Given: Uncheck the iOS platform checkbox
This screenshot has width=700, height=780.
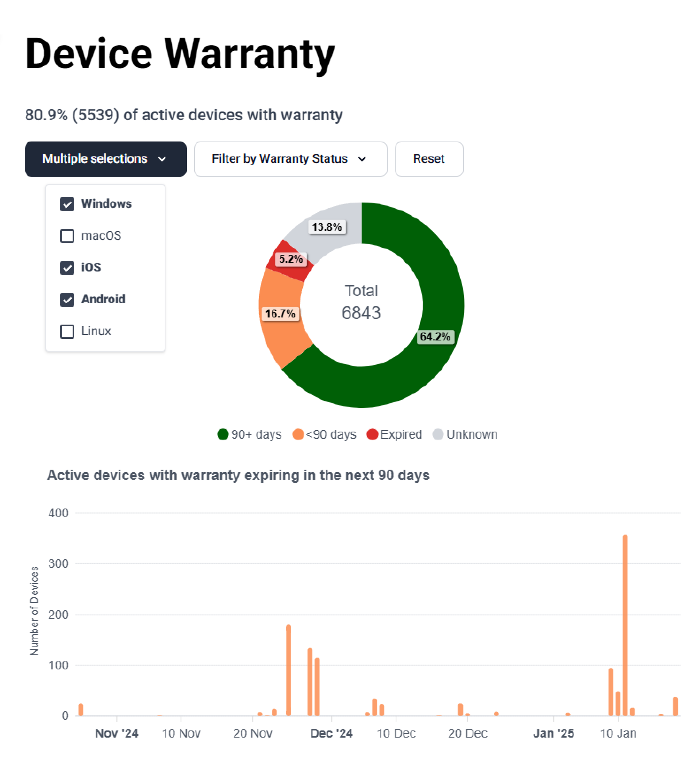Looking at the screenshot, I should (x=67, y=268).
